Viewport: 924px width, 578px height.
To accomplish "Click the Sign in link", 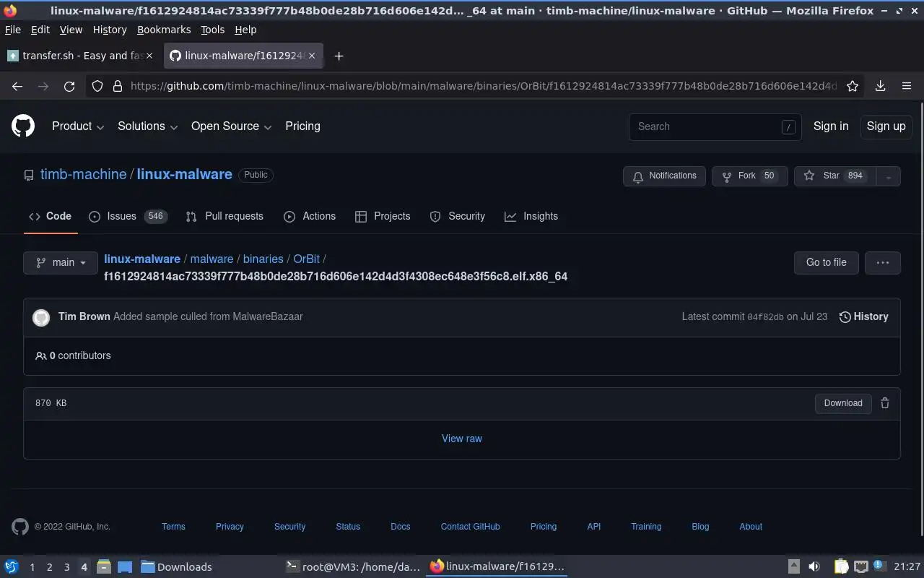I will click(x=831, y=126).
